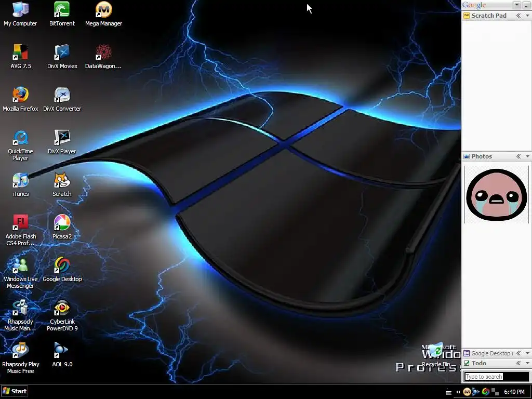Click the network connection tray icon
Viewport: 532px width, 399px height.
click(x=495, y=392)
